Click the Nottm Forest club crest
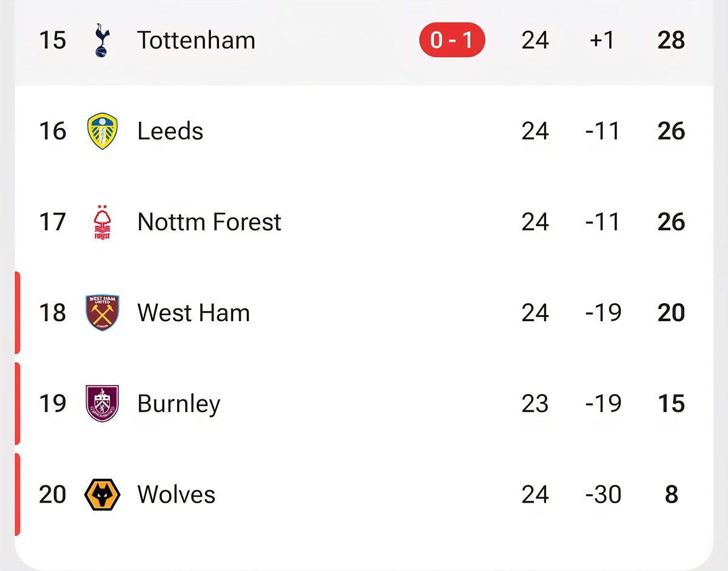This screenshot has height=571, width=728. [x=102, y=222]
